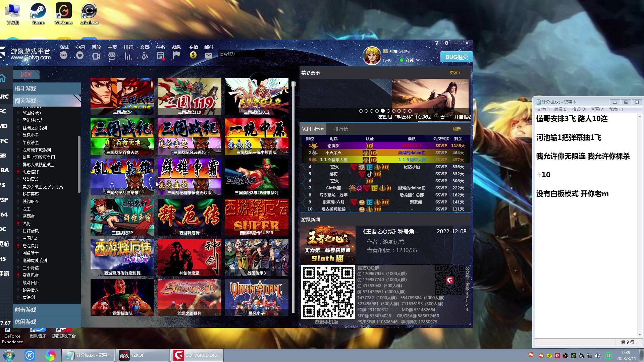Select the FC platform in left sidebar
The image size is (644, 362).
pyautogui.click(x=3, y=111)
